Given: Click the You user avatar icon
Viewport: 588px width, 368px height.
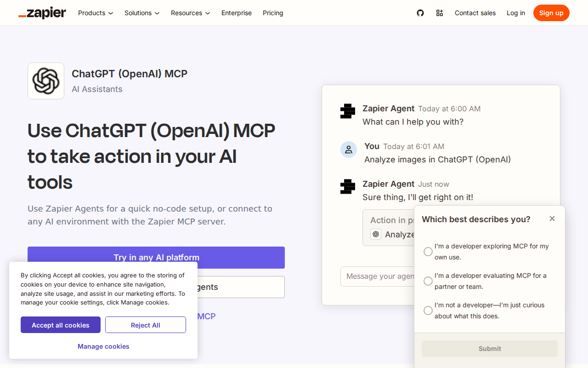Looking at the screenshot, I should (349, 149).
